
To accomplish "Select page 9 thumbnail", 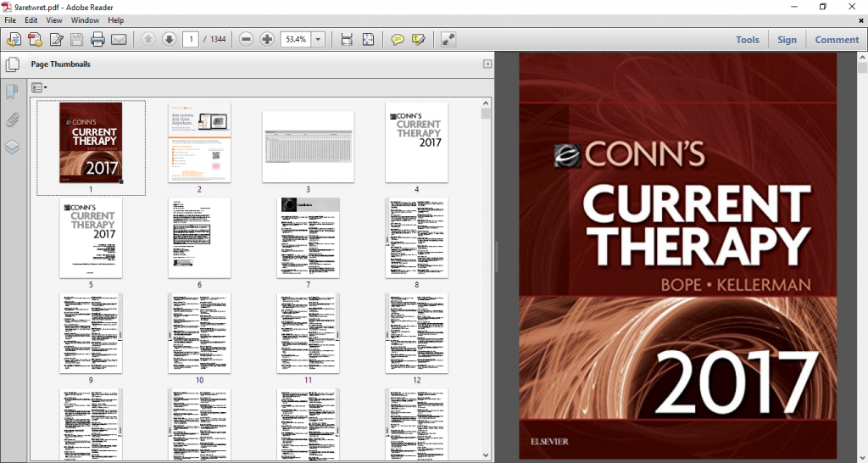I will pyautogui.click(x=91, y=333).
